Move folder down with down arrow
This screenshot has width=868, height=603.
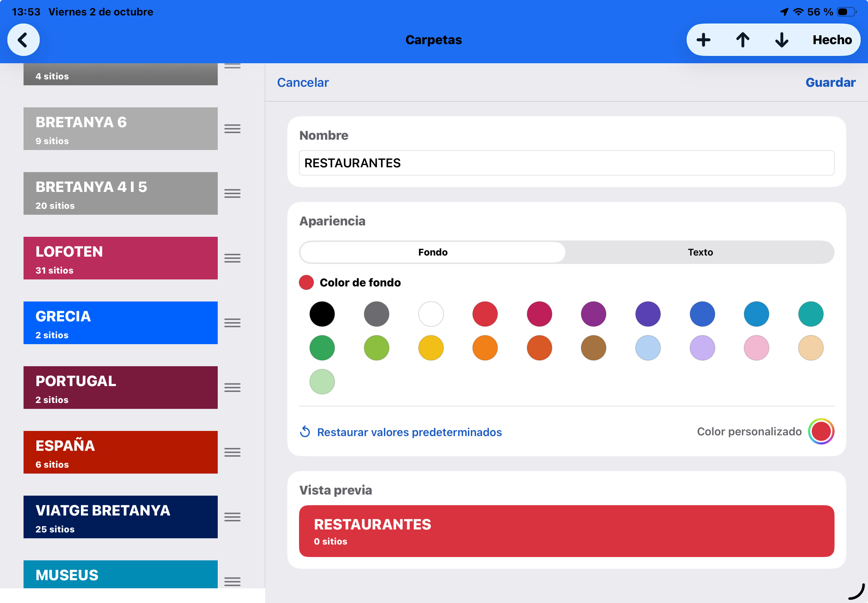pyautogui.click(x=782, y=40)
